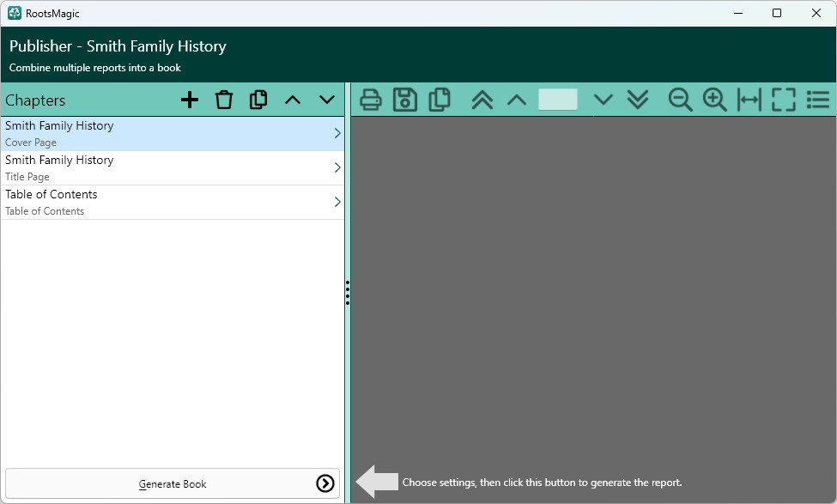Expand the Title Page chapter settings
Screen dimensions: 837x504
(337, 167)
